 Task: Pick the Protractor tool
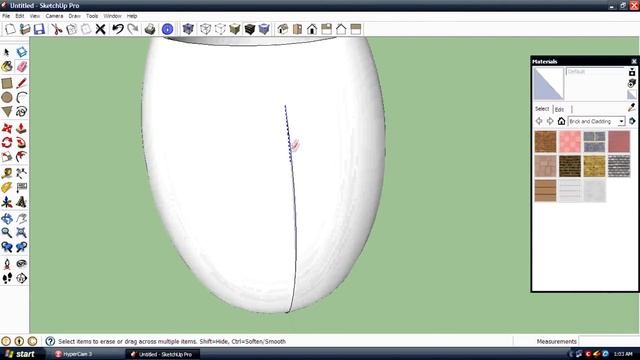coord(7,188)
